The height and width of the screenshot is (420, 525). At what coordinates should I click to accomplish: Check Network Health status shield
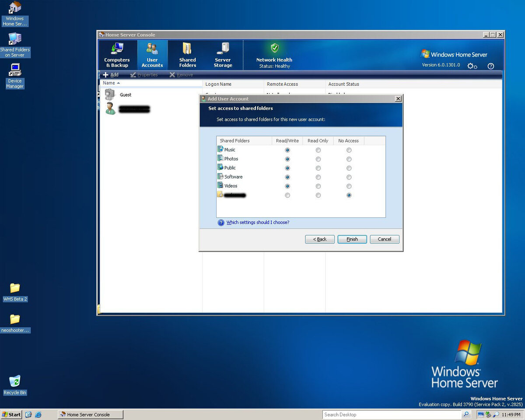(x=274, y=48)
